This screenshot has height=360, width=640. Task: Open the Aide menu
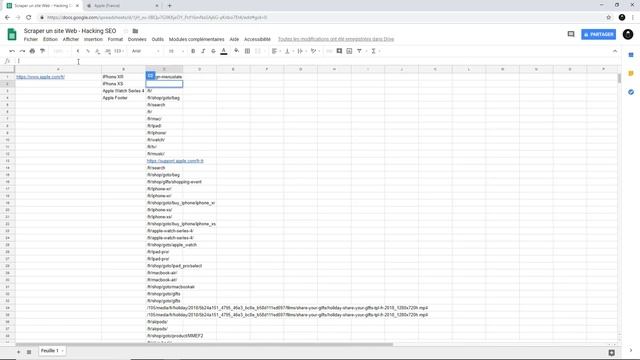234,39
